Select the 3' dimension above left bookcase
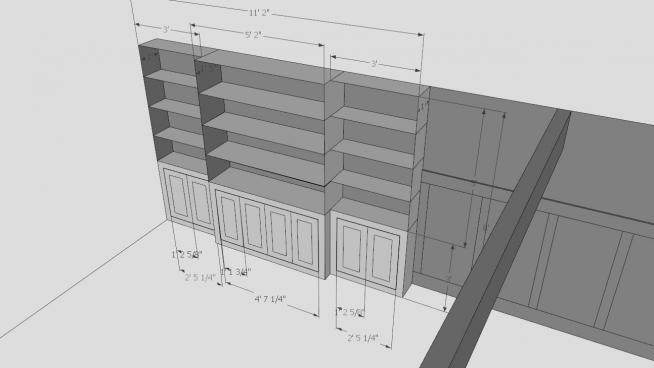Image resolution: width=654 pixels, height=368 pixels. 166,30
